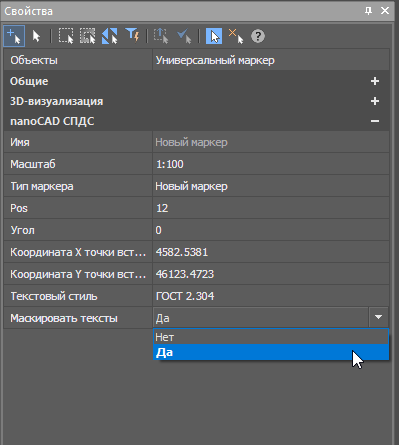Click the Универсальный маркер objects field
Image resolution: width=399 pixels, height=445 pixels.
pyautogui.click(x=271, y=60)
